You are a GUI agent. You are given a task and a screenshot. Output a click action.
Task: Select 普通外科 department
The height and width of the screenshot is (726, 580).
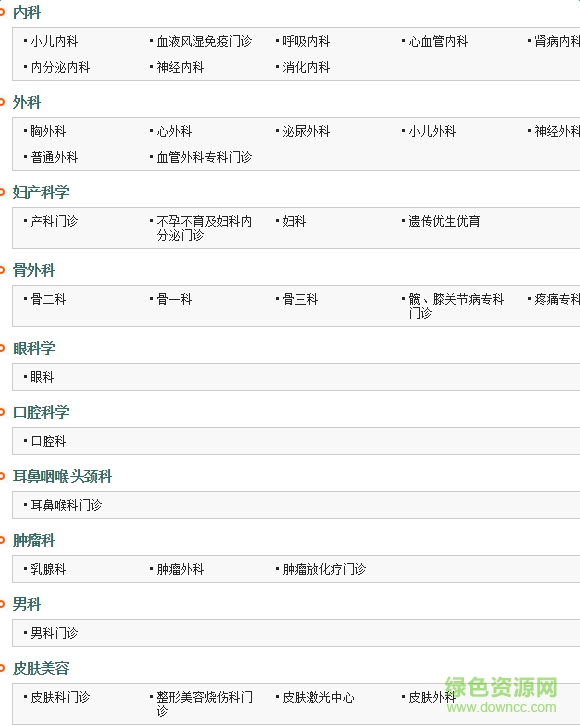(54, 157)
